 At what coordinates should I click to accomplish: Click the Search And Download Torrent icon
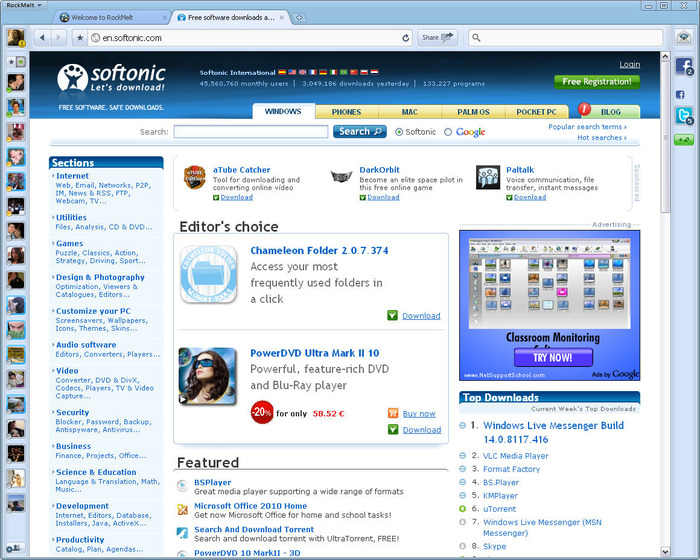point(182,533)
